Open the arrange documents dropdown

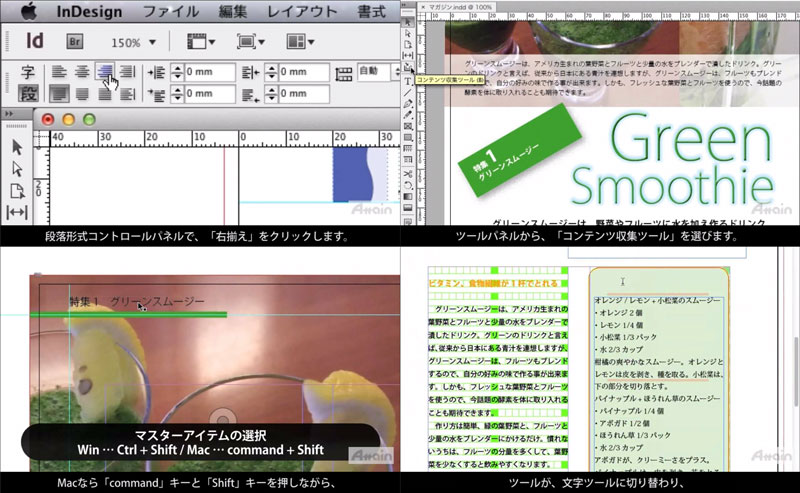(x=300, y=42)
